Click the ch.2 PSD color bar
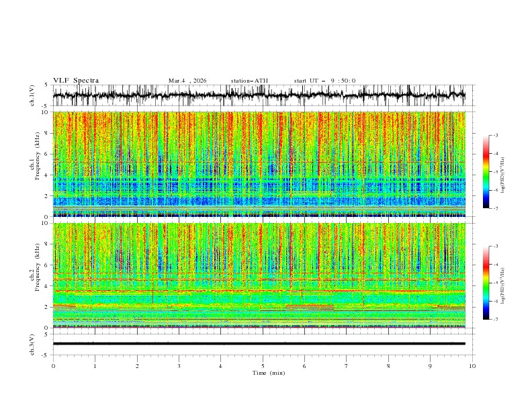 click(486, 283)
